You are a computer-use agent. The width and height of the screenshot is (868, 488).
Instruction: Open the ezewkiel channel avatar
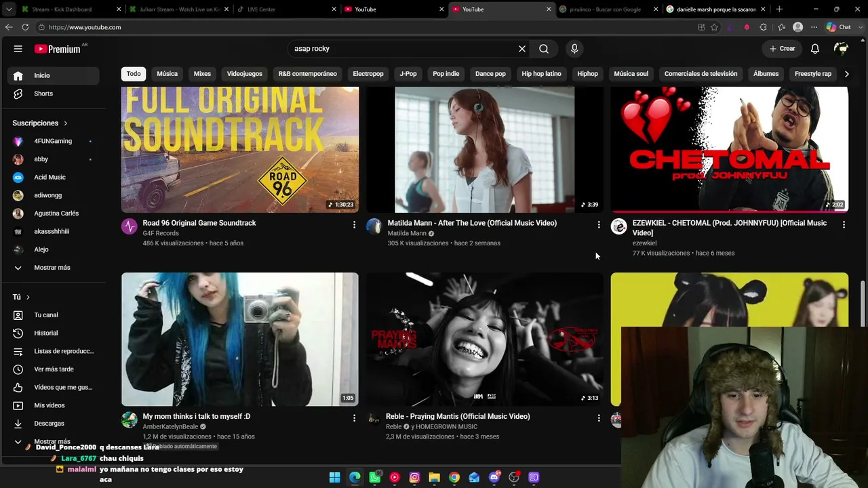click(619, 226)
